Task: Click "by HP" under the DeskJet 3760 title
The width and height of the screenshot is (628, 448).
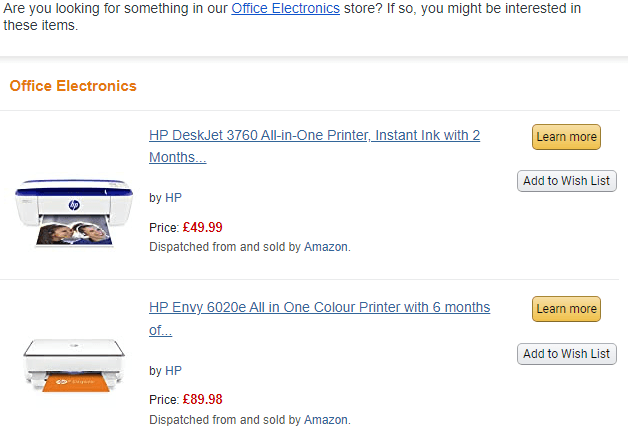Action: click(165, 198)
